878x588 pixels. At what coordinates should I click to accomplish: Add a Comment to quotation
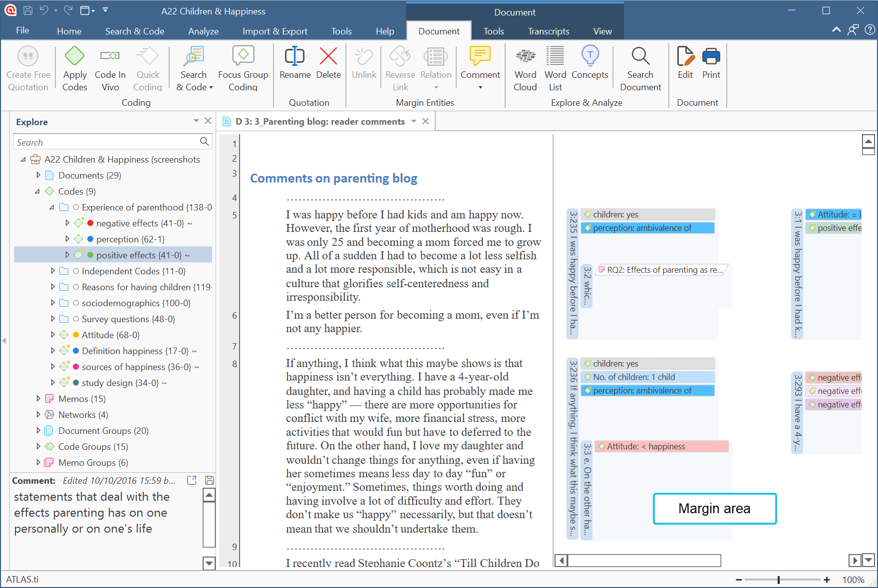[x=480, y=68]
